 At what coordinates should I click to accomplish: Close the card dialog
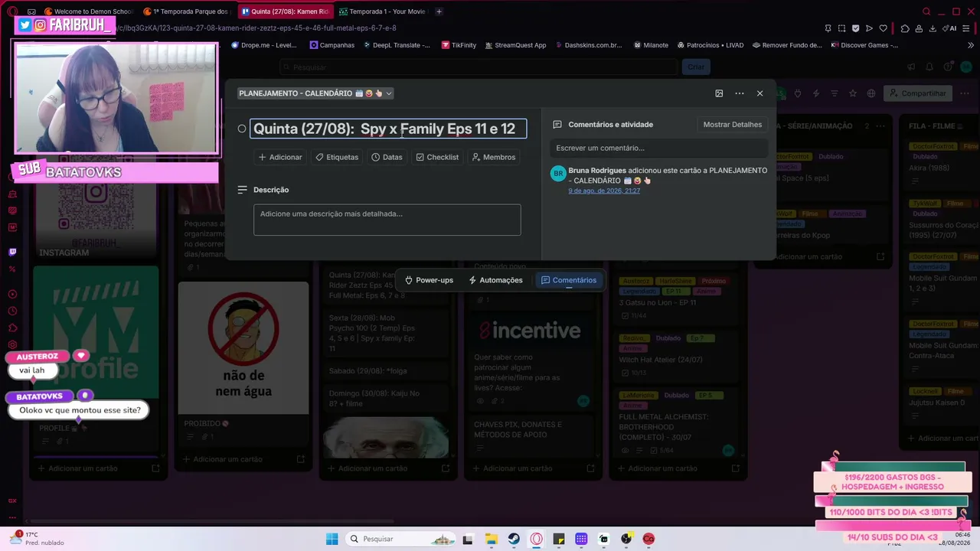coord(759,93)
